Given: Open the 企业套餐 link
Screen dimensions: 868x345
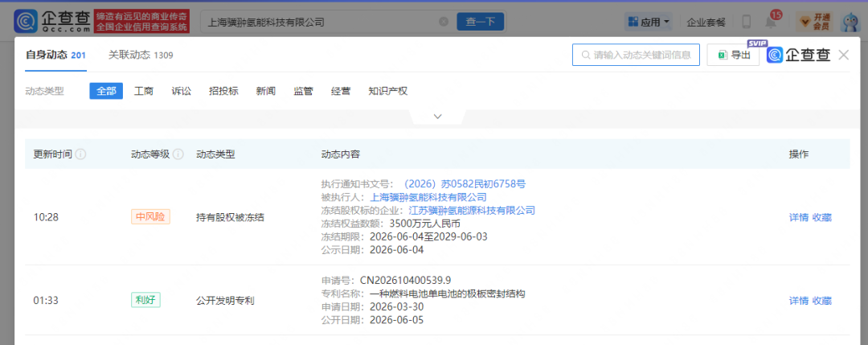Looking at the screenshot, I should [x=706, y=23].
